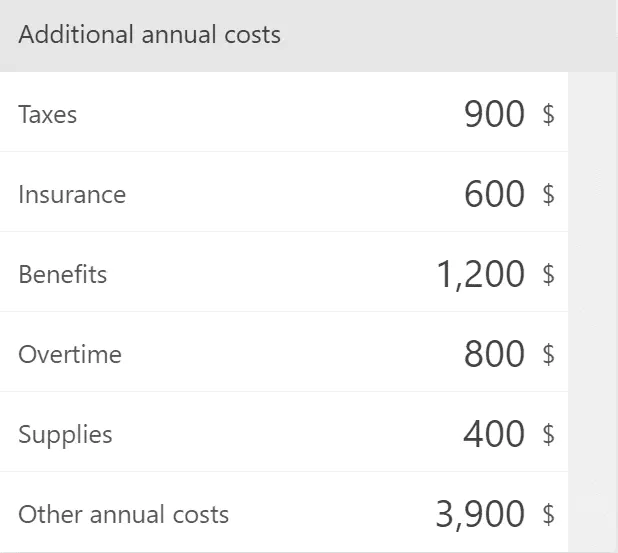Screen dimensions: 618x553
Task: Click the dollar sign next to Taxes
Action: click(548, 114)
